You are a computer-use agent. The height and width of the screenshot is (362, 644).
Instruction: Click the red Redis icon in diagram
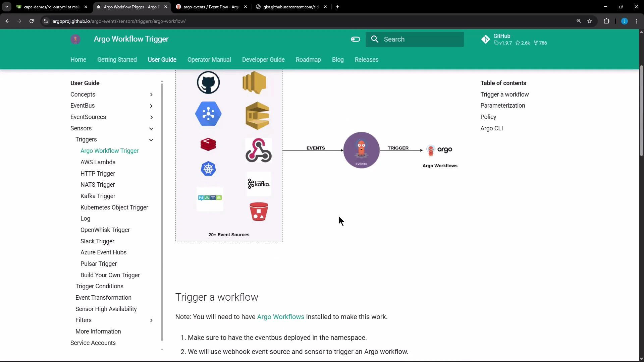208,144
